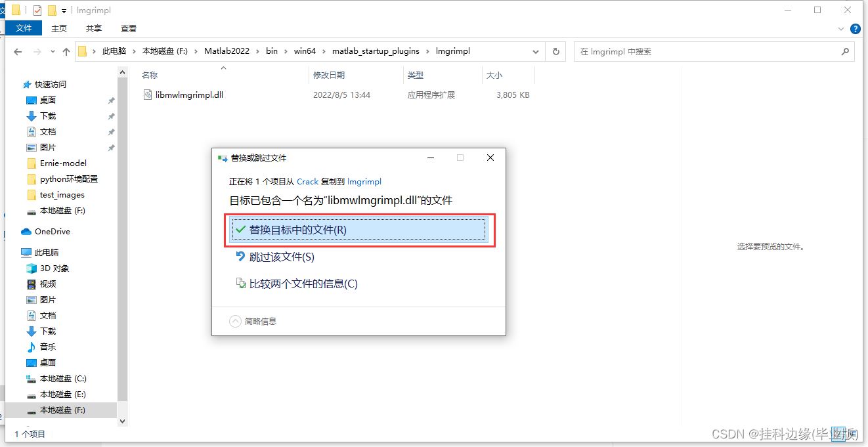Sort files by 修改日期 column header
The height and width of the screenshot is (447, 868).
329,75
